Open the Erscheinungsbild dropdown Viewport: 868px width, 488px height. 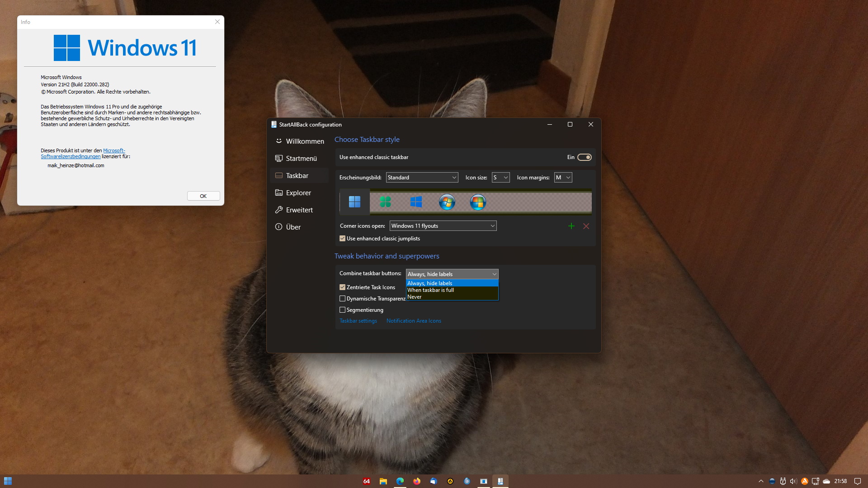pyautogui.click(x=422, y=178)
